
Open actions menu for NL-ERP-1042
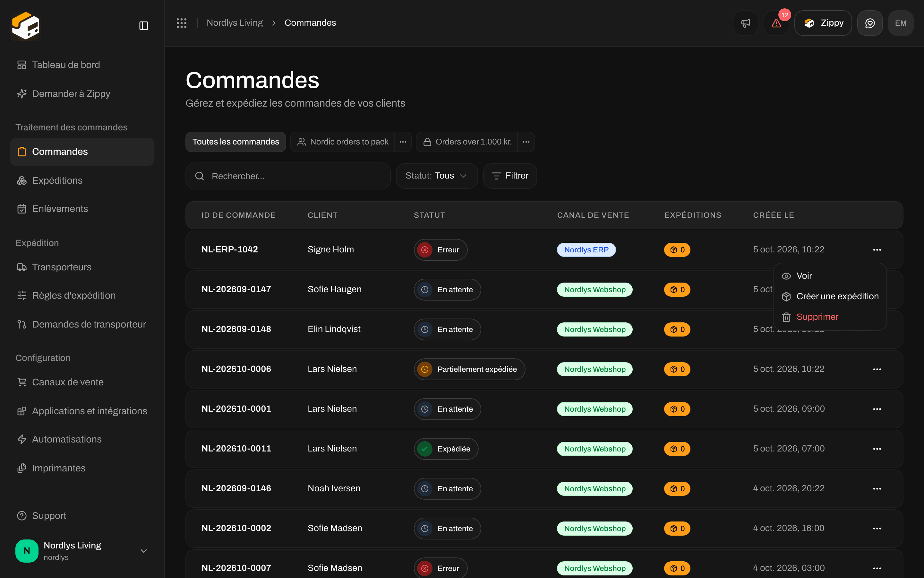[877, 250]
